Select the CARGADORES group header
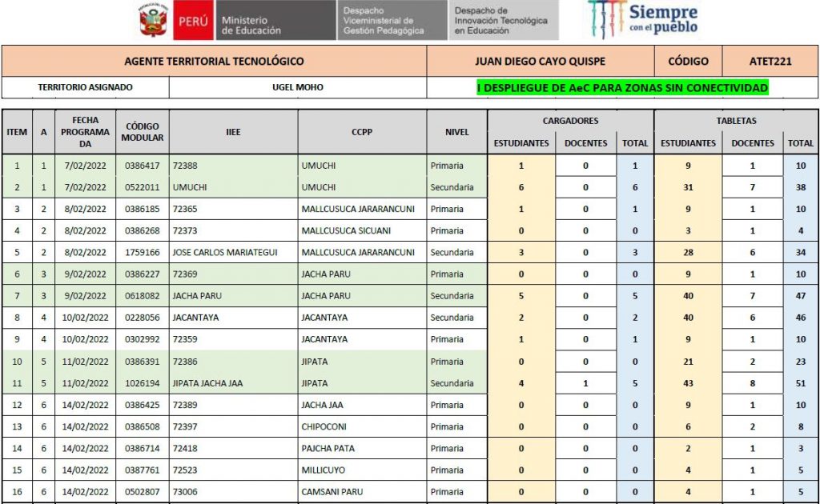 (570, 121)
